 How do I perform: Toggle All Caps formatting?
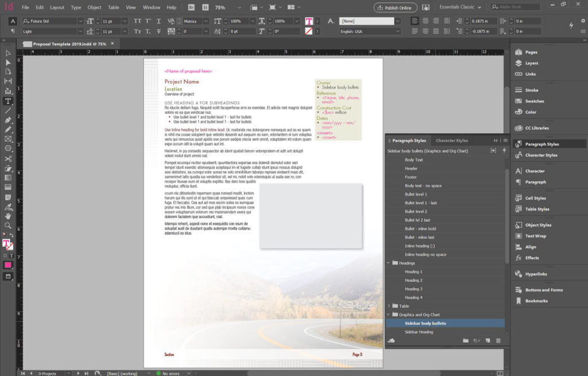137,21
